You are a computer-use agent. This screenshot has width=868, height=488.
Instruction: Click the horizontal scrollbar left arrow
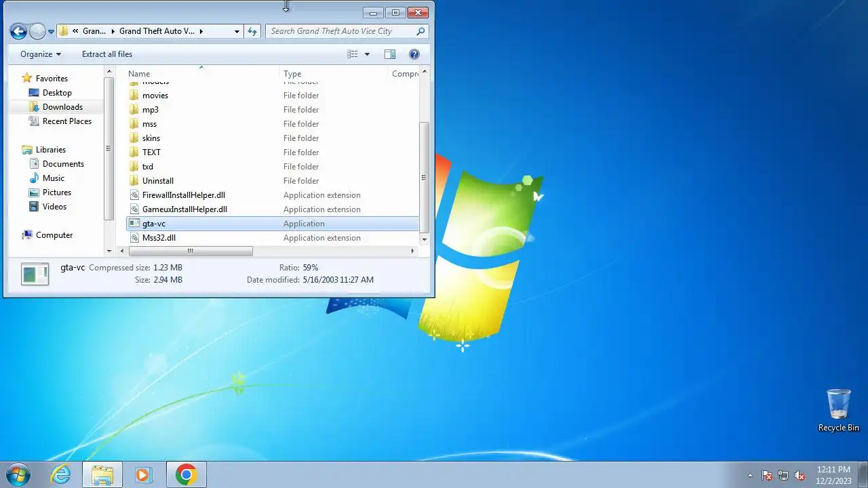(x=122, y=251)
